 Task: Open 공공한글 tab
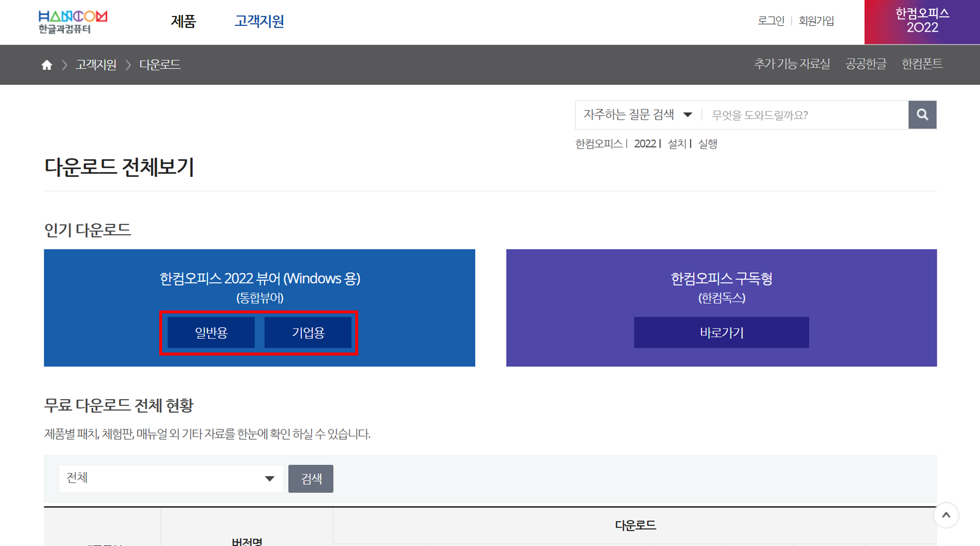(866, 64)
